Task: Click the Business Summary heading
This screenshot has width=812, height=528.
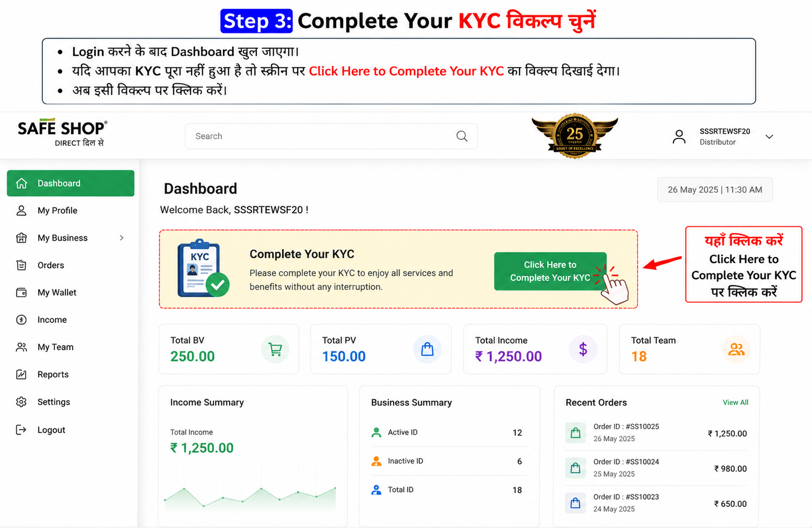Action: tap(411, 402)
